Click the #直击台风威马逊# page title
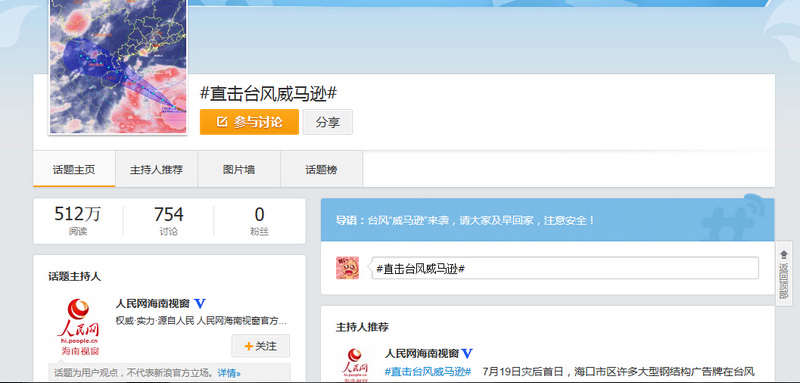The width and height of the screenshot is (800, 383). coord(268,94)
